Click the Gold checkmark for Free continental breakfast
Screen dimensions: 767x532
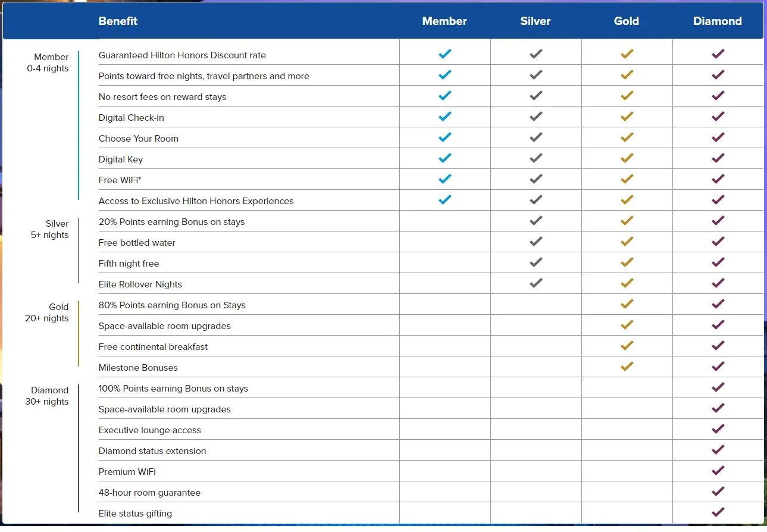point(627,346)
